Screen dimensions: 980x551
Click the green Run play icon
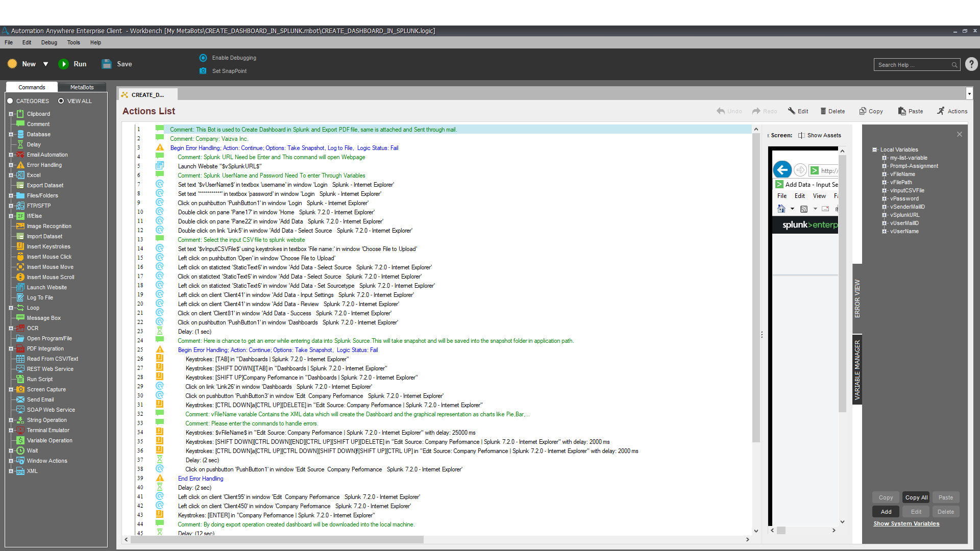click(64, 64)
